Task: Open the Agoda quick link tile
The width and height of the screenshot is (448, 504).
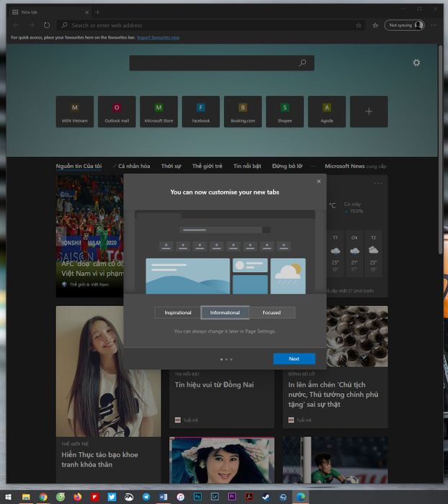Action: pyautogui.click(x=327, y=112)
